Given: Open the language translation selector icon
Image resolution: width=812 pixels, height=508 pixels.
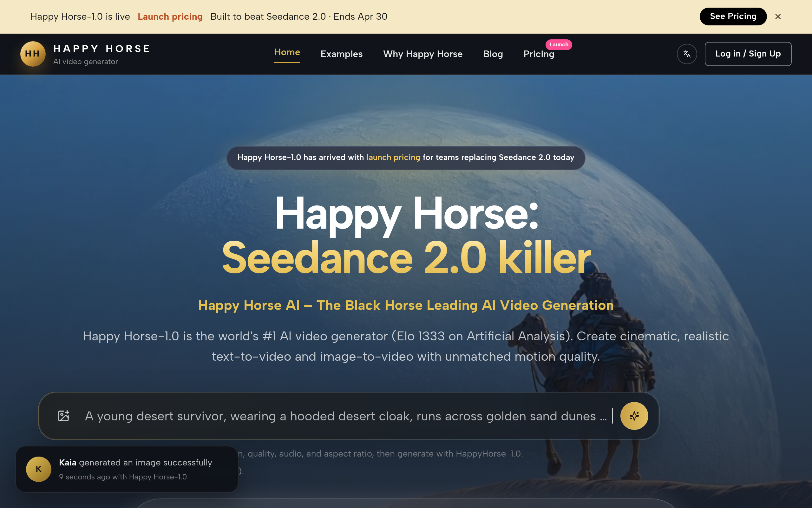Looking at the screenshot, I should point(687,54).
